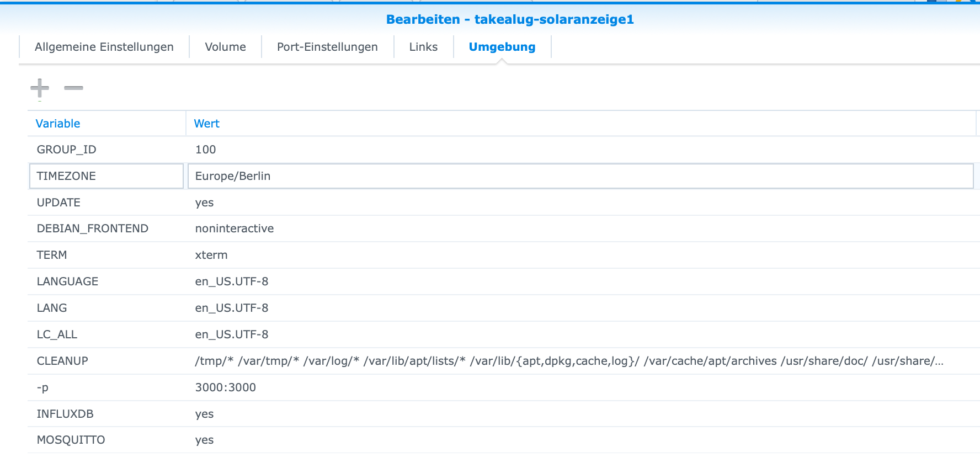Select the TERM xterm row
Viewport: 980px width, 468px height.
click(x=52, y=255)
